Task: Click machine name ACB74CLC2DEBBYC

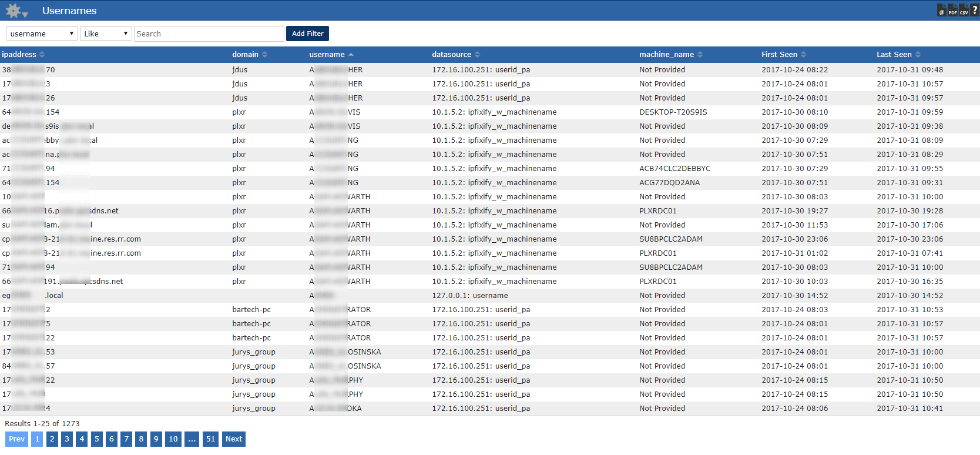Action: [x=675, y=169]
